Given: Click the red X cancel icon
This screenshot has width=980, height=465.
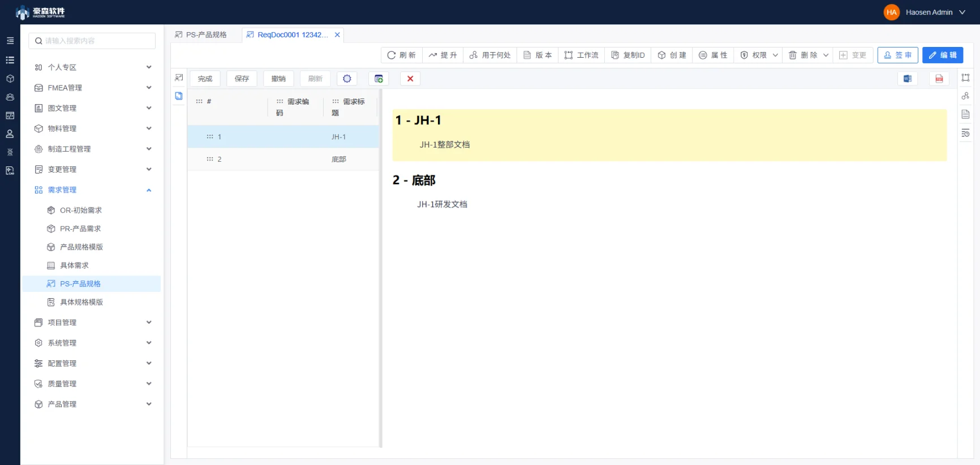Looking at the screenshot, I should [410, 79].
